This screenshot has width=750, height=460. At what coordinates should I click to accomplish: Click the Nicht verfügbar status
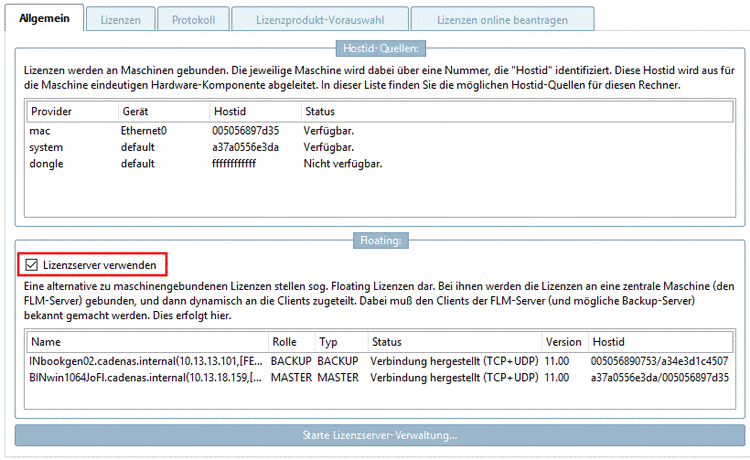343,164
